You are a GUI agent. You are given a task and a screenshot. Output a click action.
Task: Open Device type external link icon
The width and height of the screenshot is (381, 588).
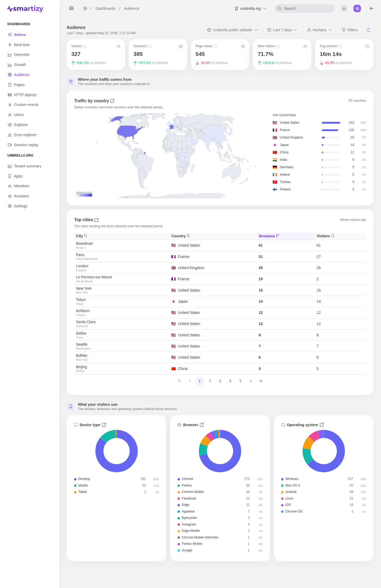point(104,425)
